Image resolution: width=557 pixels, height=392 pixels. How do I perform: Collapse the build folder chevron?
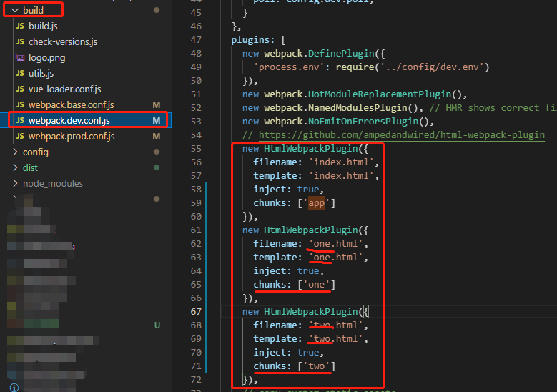click(15, 10)
